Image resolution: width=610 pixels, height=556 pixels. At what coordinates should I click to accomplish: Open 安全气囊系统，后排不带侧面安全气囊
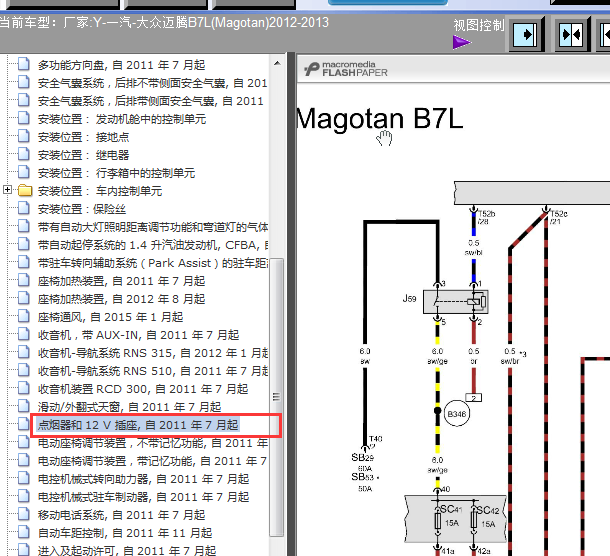152,83
